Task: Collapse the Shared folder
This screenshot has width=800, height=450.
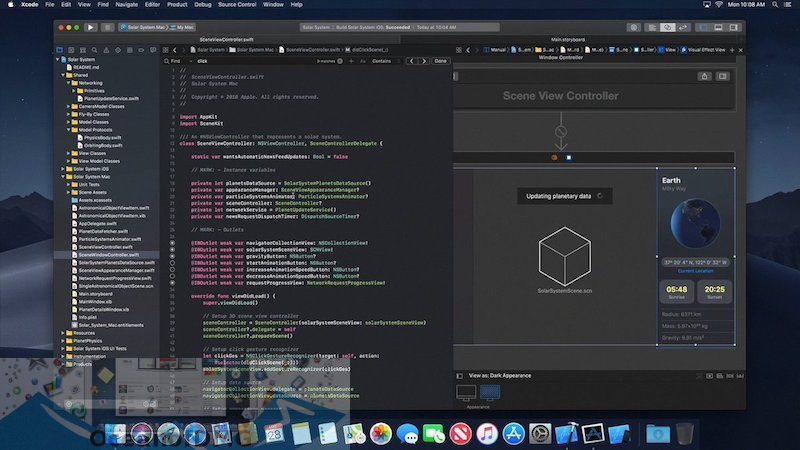Action: pyautogui.click(x=63, y=75)
